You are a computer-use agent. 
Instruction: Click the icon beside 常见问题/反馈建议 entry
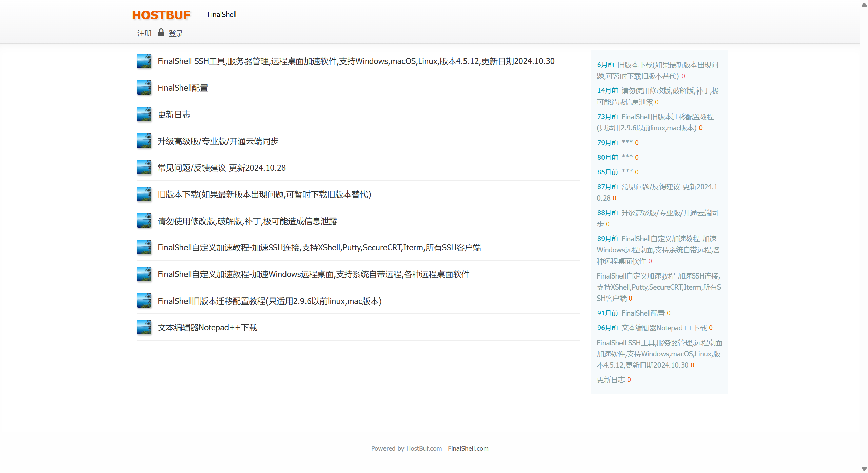click(x=144, y=168)
